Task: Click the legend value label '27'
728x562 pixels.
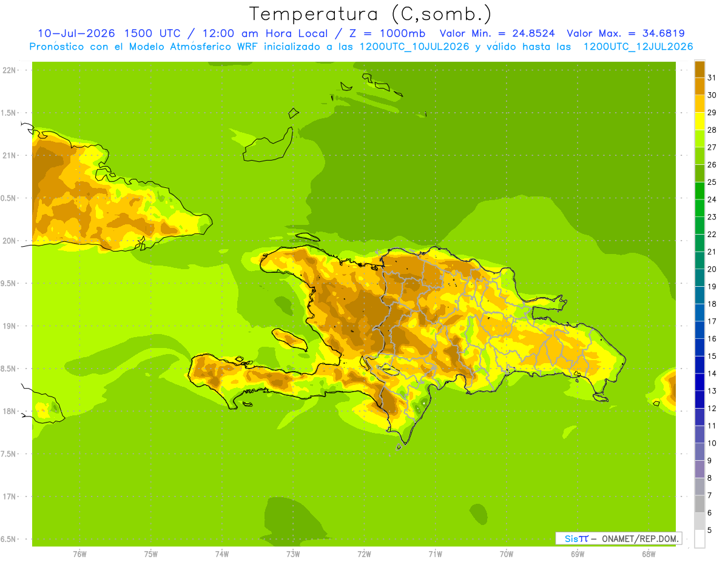Action: click(x=712, y=147)
